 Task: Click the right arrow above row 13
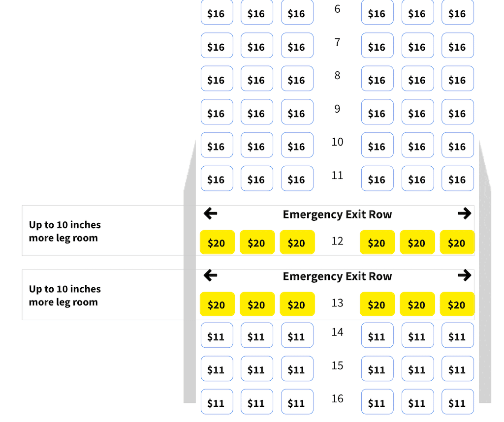pyautogui.click(x=465, y=275)
